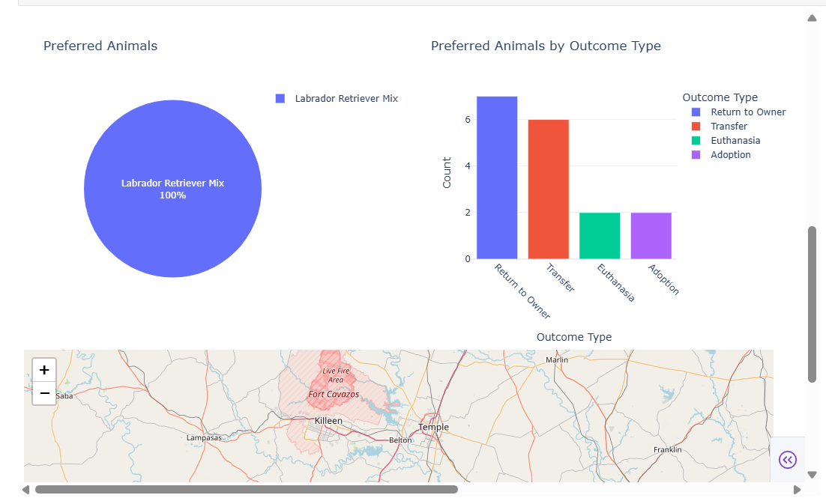
Task: Click the Return to Owner x-axis tick label
Action: pos(522,291)
